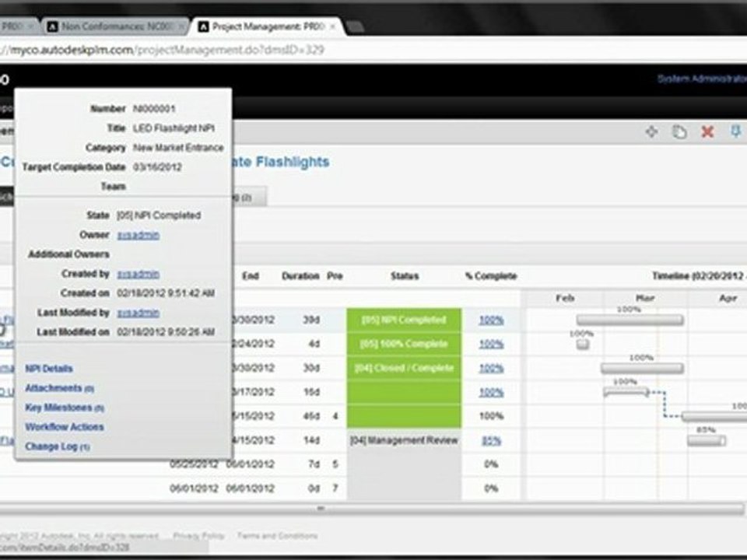Click the [04] Closed / Complete status cell
747x560 pixels.
(404, 368)
